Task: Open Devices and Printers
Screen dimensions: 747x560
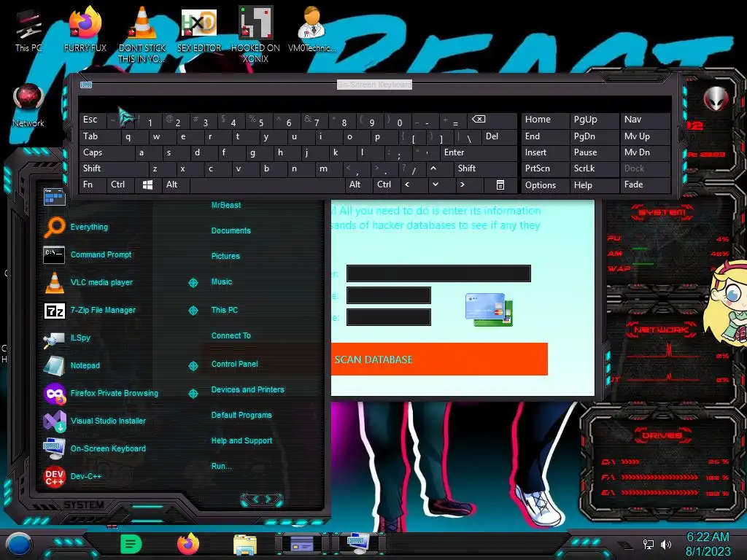Action: click(x=248, y=389)
